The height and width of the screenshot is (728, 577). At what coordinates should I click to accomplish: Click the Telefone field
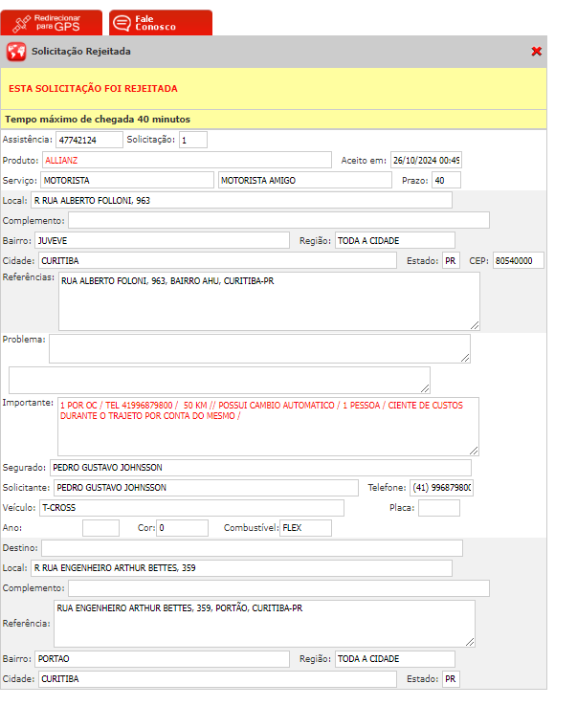tap(441, 488)
